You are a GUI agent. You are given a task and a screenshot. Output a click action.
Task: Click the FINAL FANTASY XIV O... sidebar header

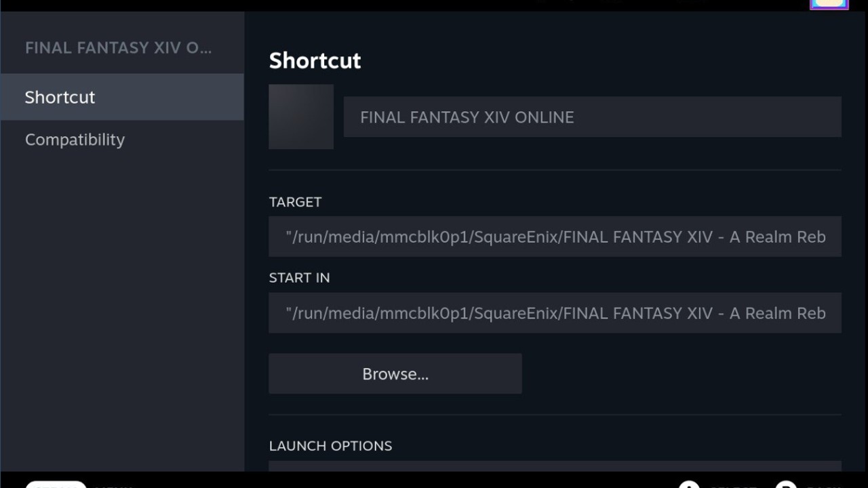tap(119, 47)
